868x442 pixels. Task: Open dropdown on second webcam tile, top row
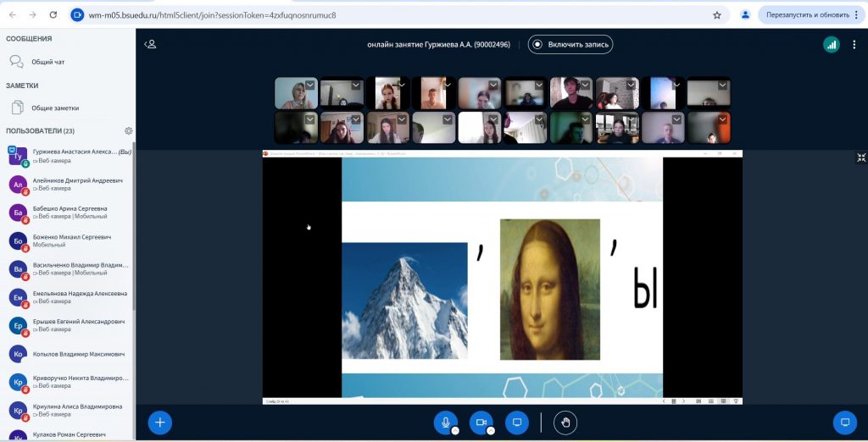click(x=356, y=86)
